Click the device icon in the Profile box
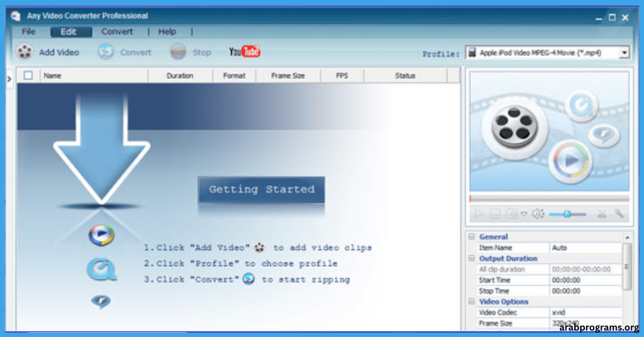The height and width of the screenshot is (337, 644). pyautogui.click(x=472, y=53)
